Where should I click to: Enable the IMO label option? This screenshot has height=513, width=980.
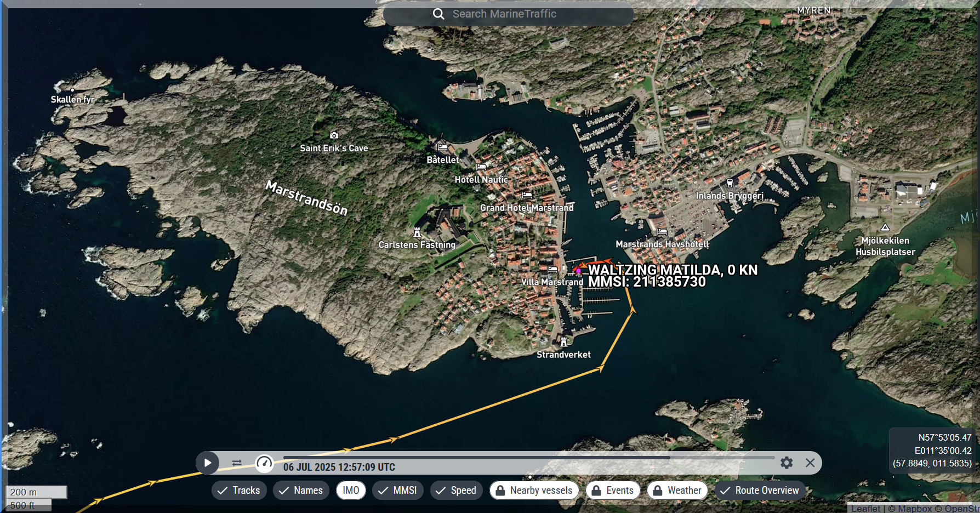coord(351,491)
